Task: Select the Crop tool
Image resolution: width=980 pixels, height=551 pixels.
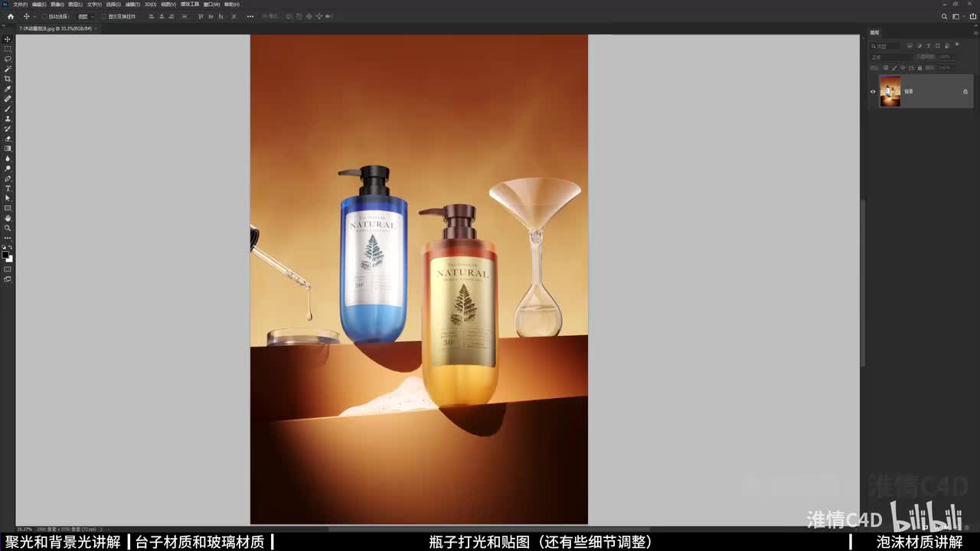Action: (x=8, y=79)
